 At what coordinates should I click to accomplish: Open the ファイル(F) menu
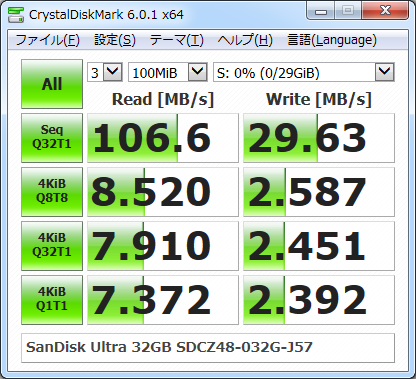(x=47, y=40)
